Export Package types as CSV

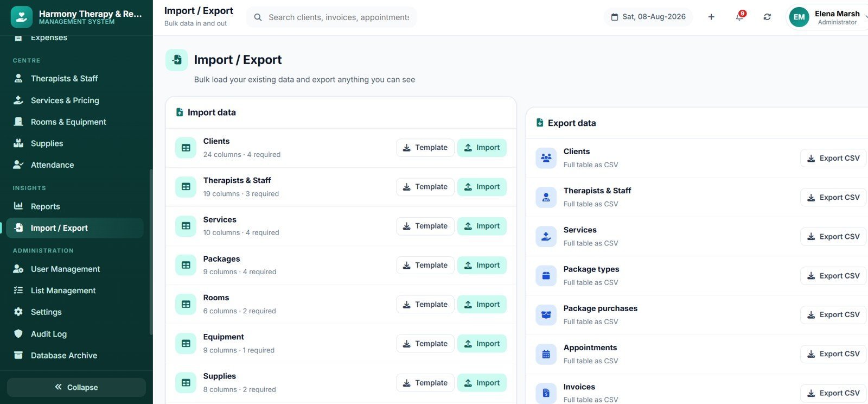coord(833,276)
